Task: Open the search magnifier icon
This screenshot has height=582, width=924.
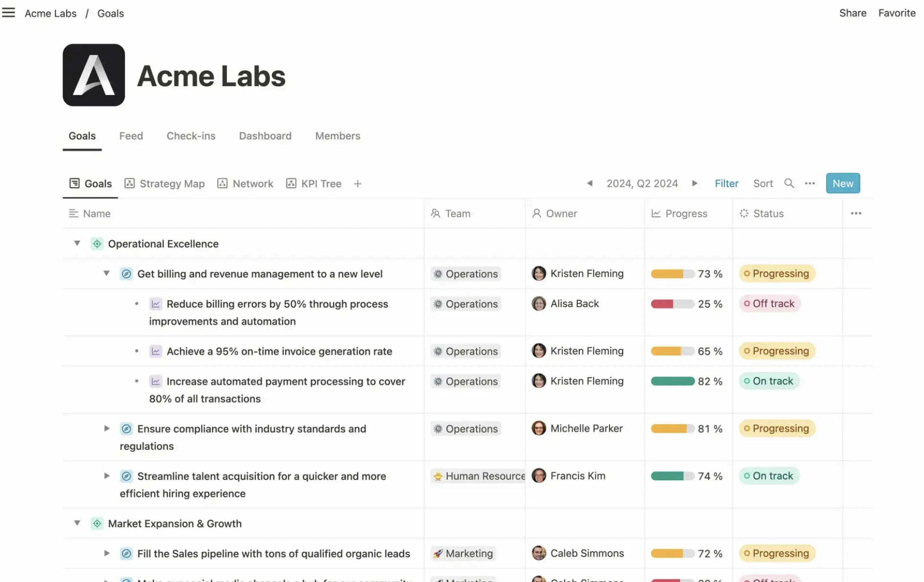Action: tap(789, 183)
